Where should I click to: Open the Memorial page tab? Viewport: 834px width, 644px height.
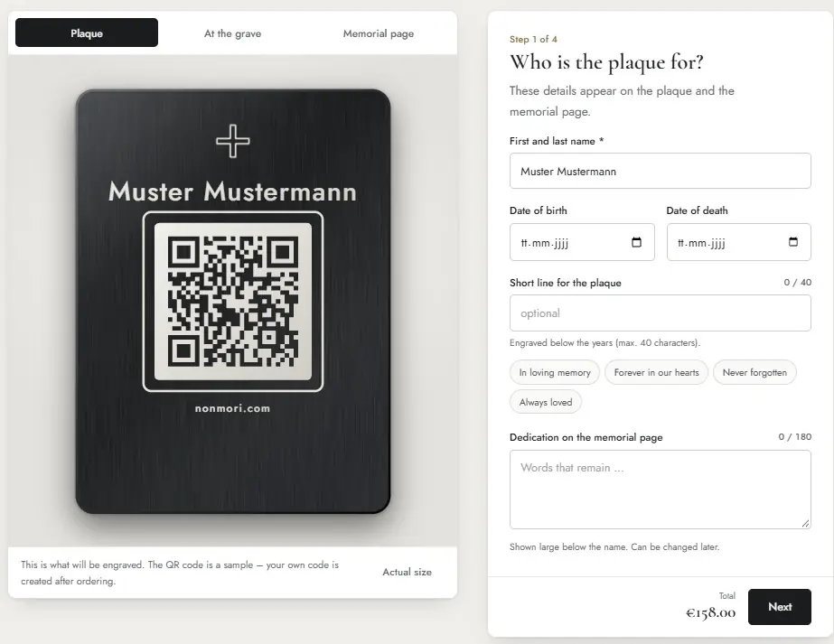(x=379, y=33)
